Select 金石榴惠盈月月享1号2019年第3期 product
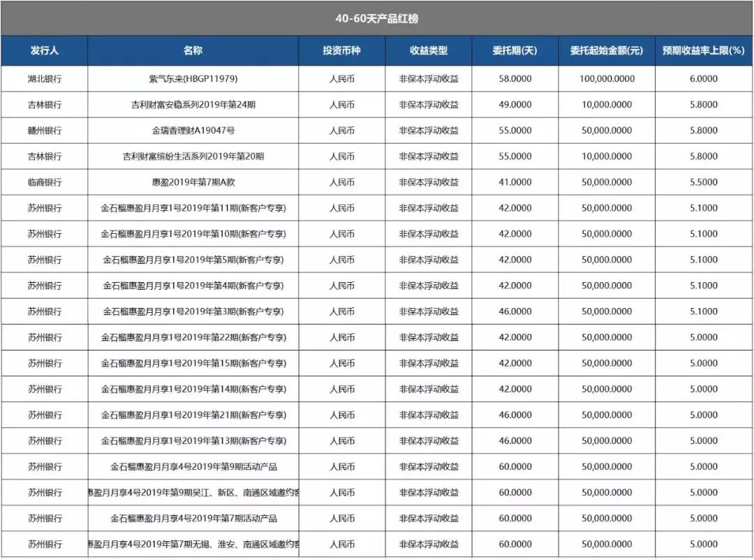This screenshot has width=754, height=560. pyautogui.click(x=193, y=311)
